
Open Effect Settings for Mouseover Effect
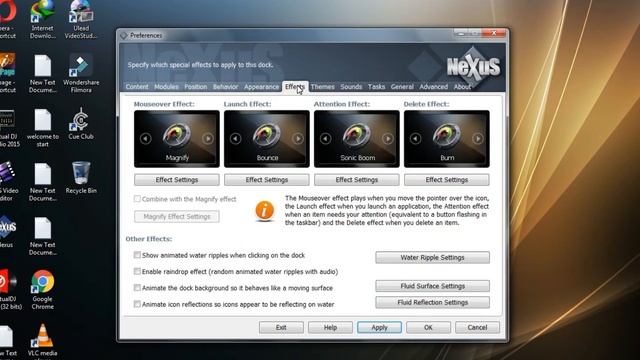click(177, 180)
